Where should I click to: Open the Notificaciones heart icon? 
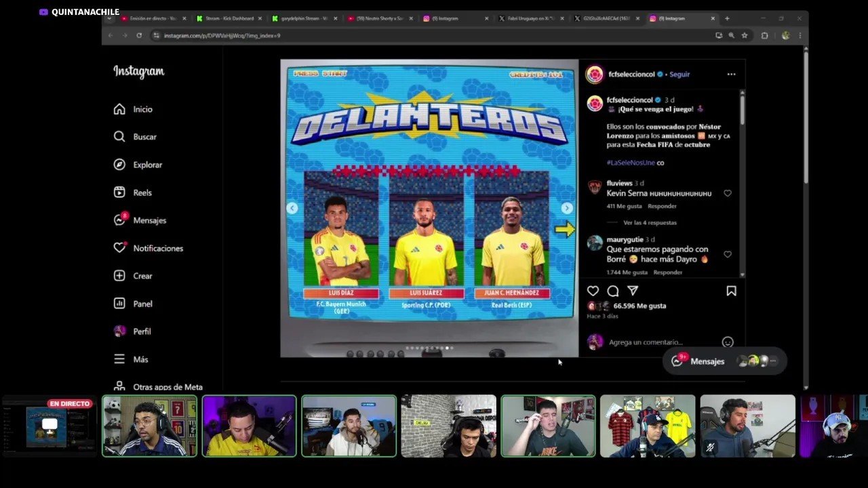coord(119,248)
